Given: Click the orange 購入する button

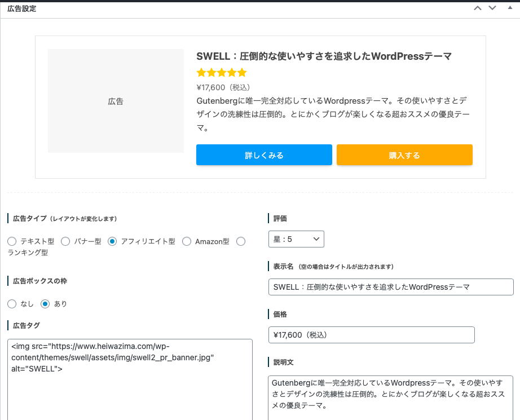Looking at the screenshot, I should tap(404, 155).
